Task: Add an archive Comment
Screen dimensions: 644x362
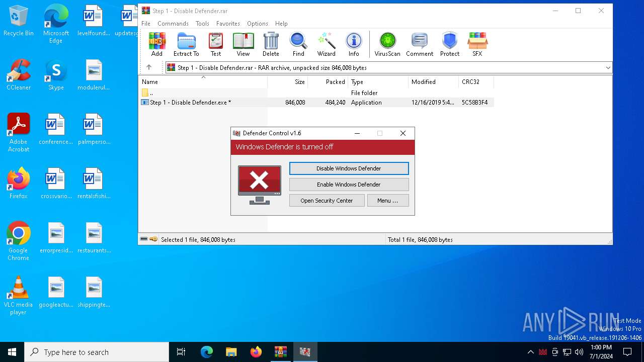Action: pos(420,44)
